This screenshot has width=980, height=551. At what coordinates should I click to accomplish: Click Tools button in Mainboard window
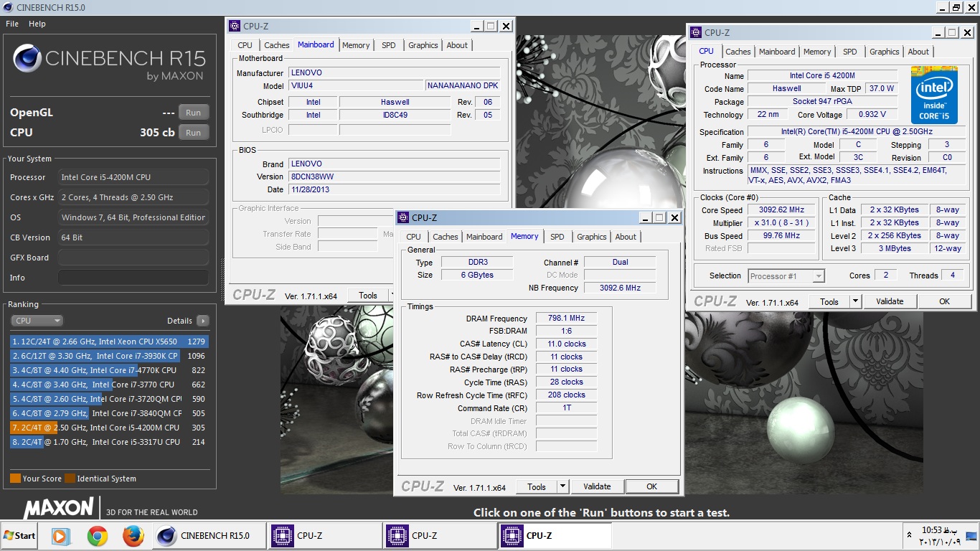368,295
